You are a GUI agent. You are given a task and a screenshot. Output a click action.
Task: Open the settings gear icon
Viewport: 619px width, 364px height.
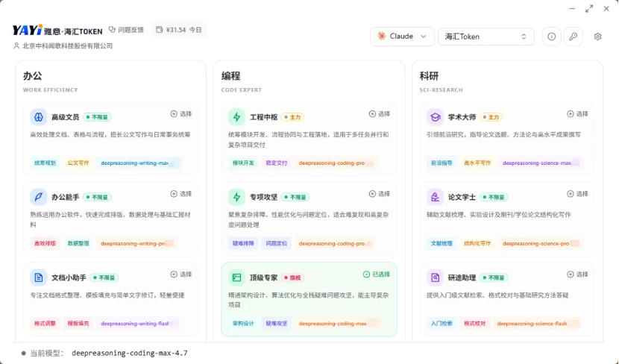click(x=597, y=37)
